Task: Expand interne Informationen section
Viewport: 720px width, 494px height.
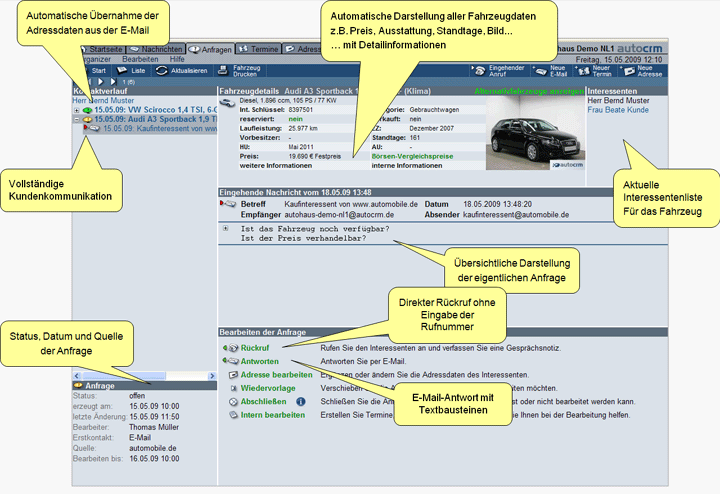Action: point(407,165)
